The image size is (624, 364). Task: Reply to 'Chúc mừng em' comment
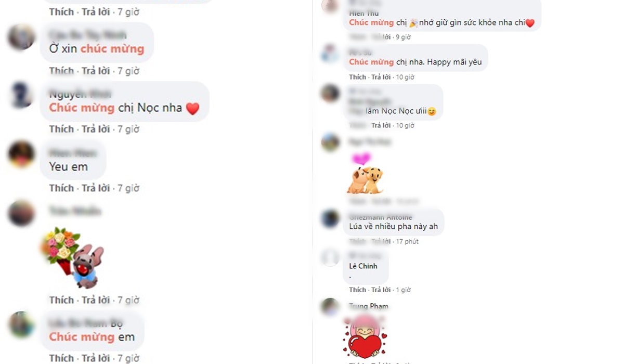coord(96,358)
